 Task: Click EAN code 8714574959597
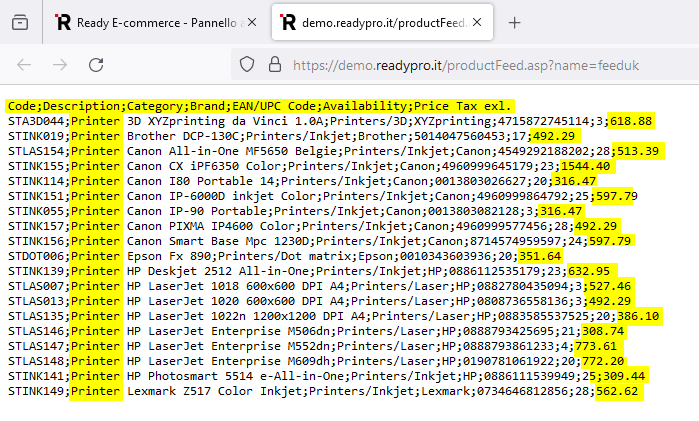tap(515, 241)
